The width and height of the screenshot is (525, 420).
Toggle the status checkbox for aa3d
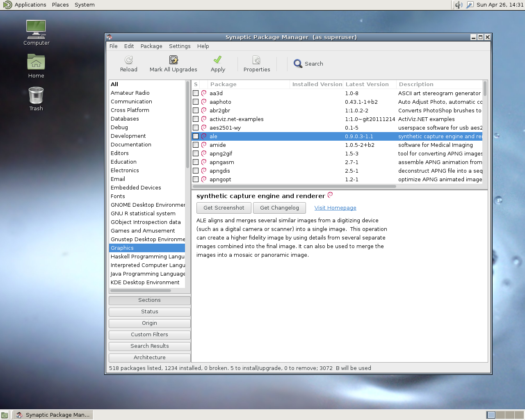196,93
